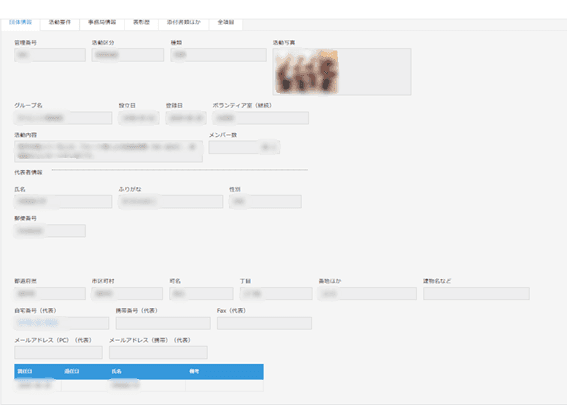
Task: Click the 登録日 date field
Action: click(186, 118)
